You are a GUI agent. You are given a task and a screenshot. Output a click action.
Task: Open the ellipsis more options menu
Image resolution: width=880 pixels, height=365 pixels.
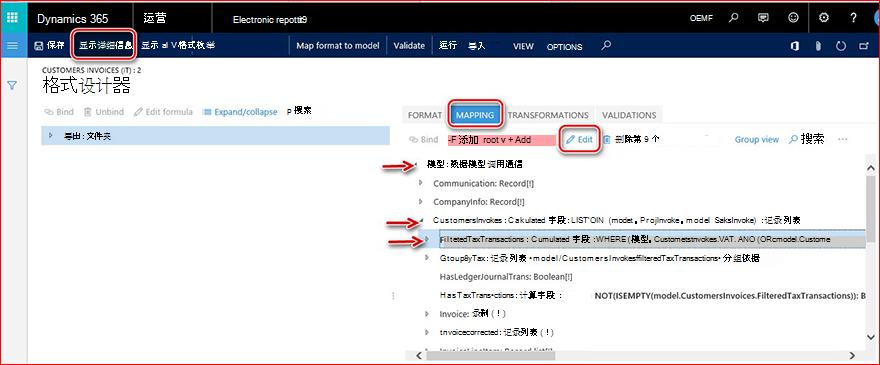coord(842,139)
